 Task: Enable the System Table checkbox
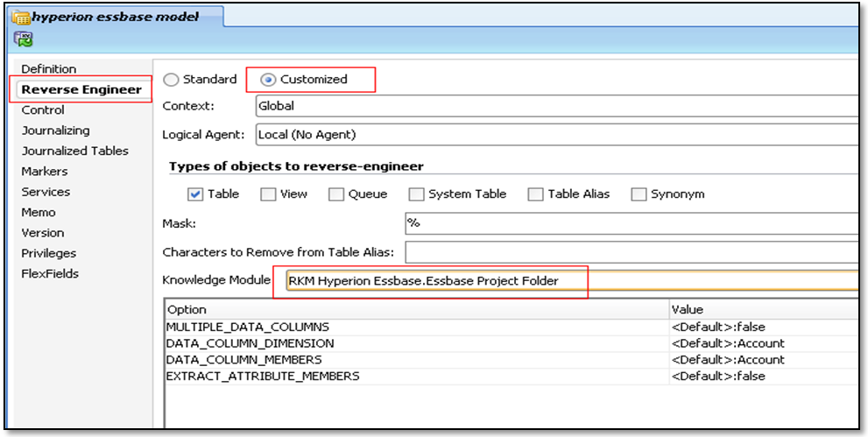[x=416, y=194]
